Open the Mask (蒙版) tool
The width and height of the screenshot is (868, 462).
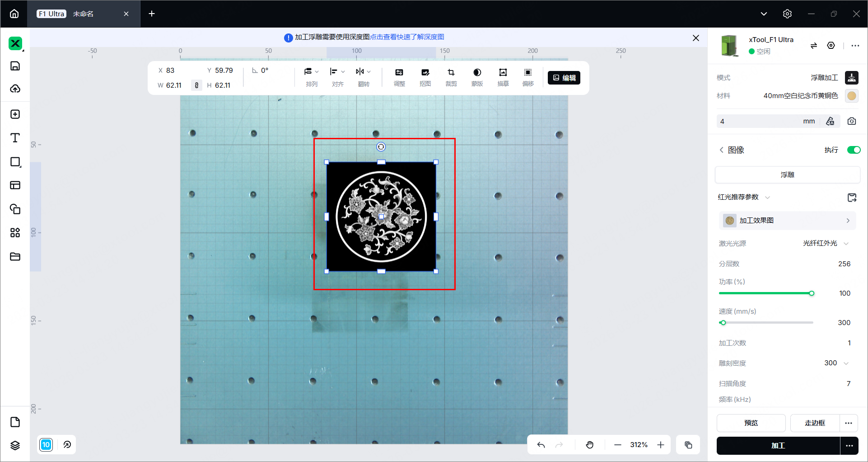point(477,77)
